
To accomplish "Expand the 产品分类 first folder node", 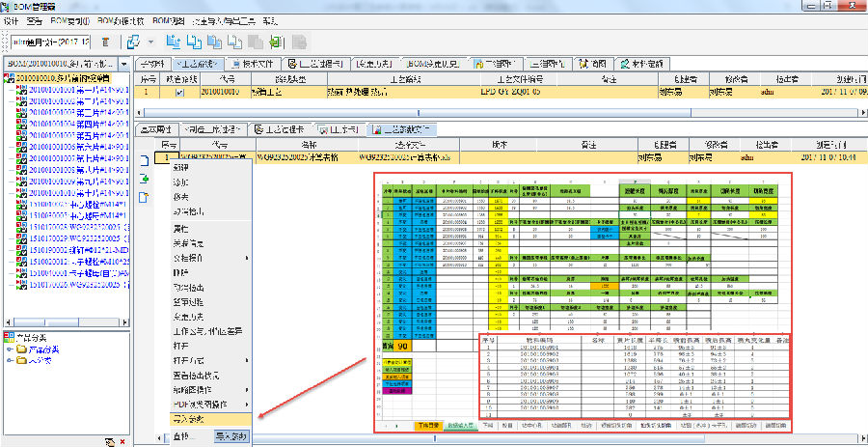I will point(9,349).
